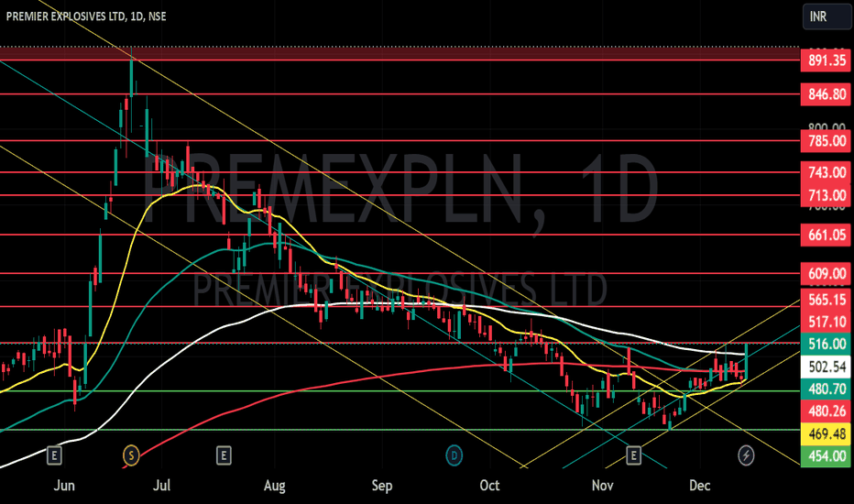Open the INR currency selector
Screen dimensions: 854x504
tap(826, 16)
